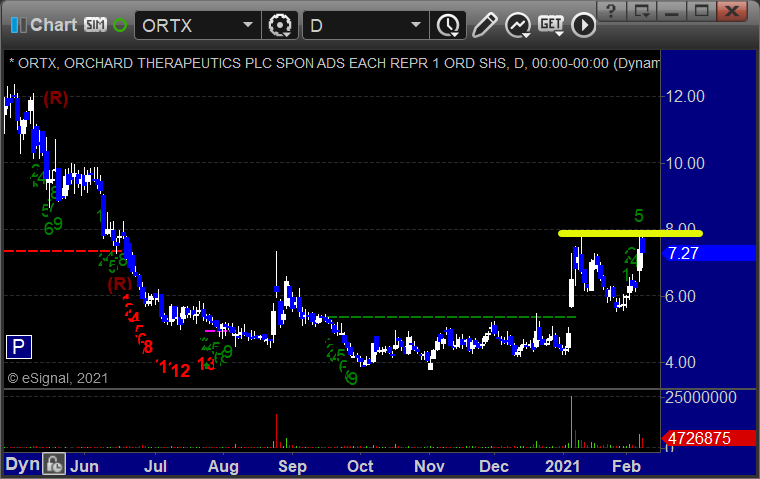Viewport: 760px width, 479px height.
Task: Open the studies chart-line icon menu
Action: pyautogui.click(x=518, y=25)
